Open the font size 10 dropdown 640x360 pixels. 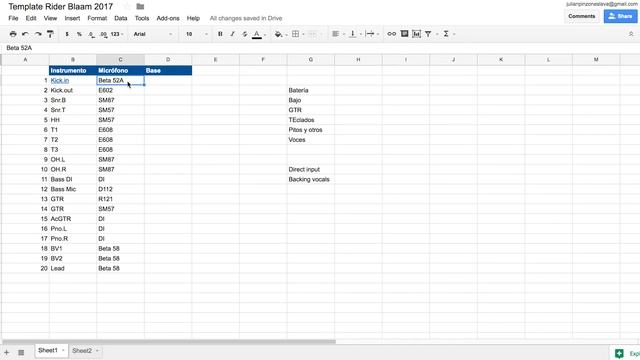tap(197, 34)
